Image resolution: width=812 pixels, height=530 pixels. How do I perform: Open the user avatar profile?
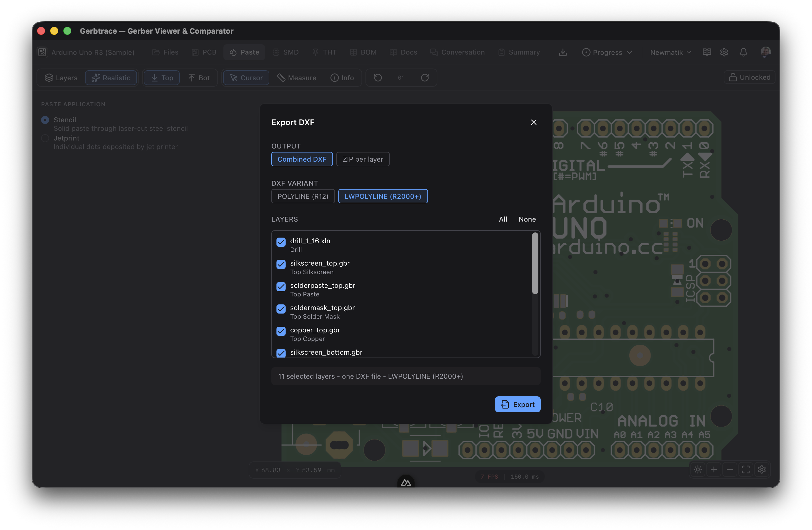(765, 52)
